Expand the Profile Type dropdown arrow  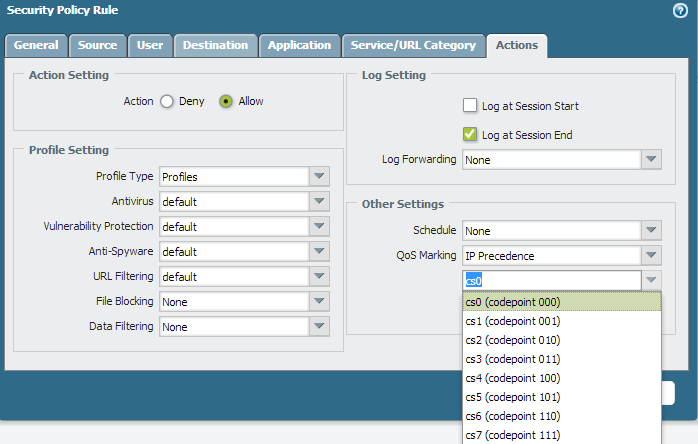(x=319, y=176)
